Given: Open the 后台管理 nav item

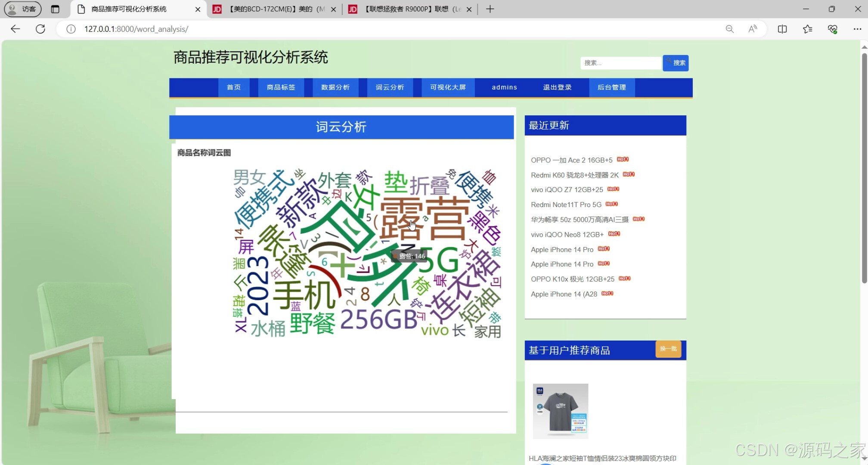Looking at the screenshot, I should tap(612, 87).
